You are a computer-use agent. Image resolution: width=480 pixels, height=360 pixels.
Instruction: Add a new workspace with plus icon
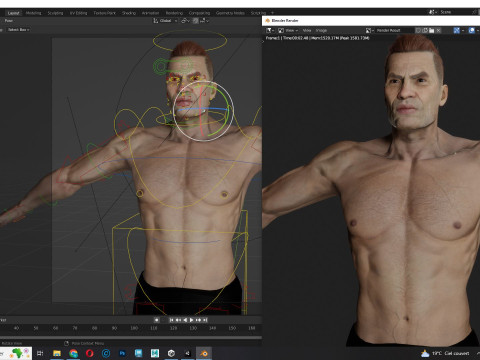(272, 13)
